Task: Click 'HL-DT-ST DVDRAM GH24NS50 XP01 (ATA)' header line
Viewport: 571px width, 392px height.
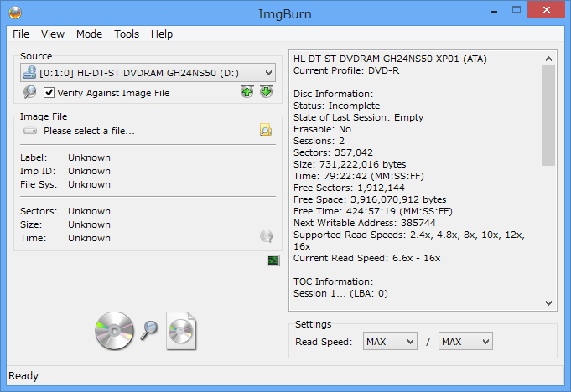Action: [390, 59]
